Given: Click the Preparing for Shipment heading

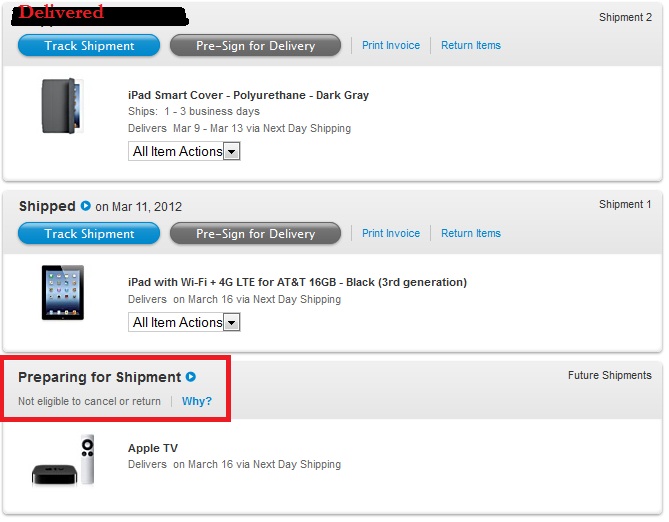Looking at the screenshot, I should (x=99, y=377).
